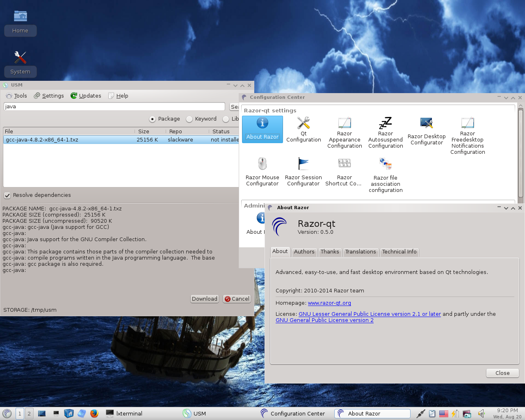Close the About Razor dialog via Close button
Image resolution: width=525 pixels, height=420 pixels.
click(x=502, y=373)
